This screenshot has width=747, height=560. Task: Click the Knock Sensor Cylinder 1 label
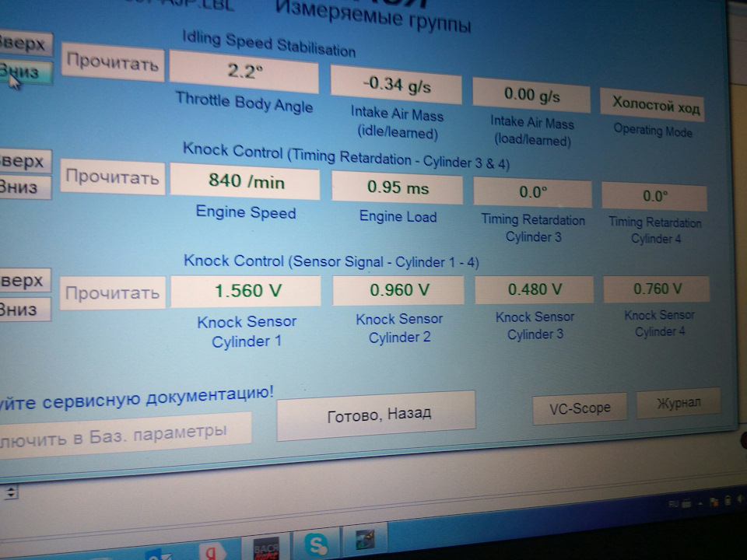click(247, 331)
